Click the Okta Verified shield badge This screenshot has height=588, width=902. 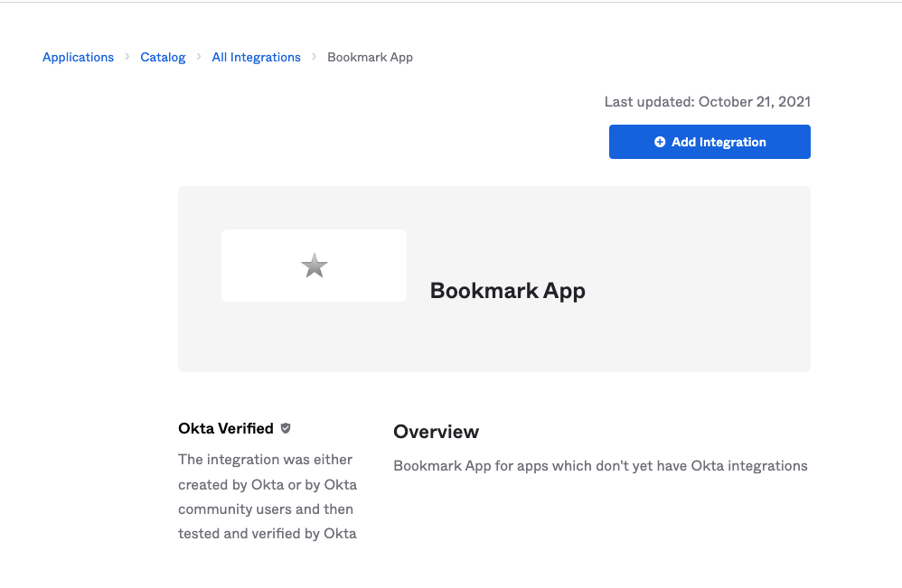286,428
